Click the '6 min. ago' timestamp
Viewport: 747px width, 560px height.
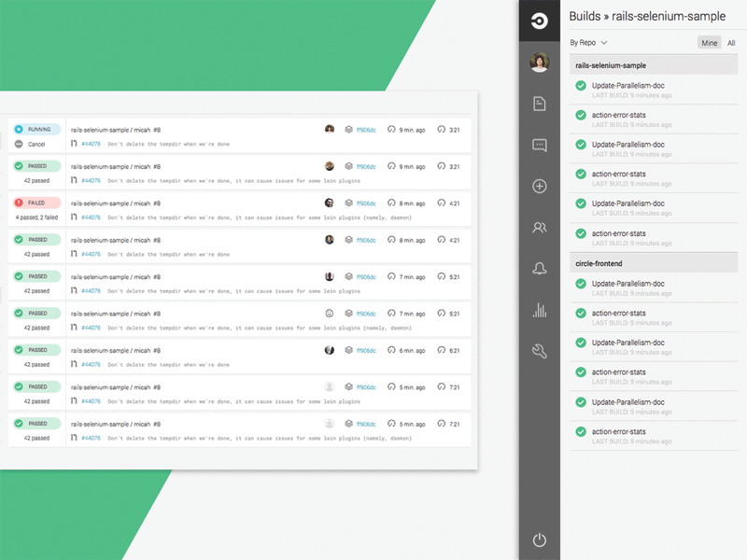pyautogui.click(x=412, y=351)
